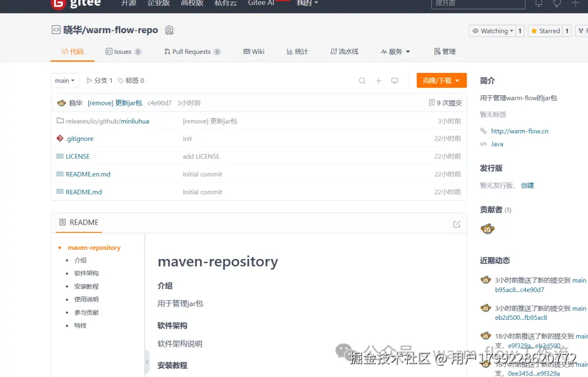Click the 高校版 header menu item
The width and height of the screenshot is (588, 377).
coord(192,3)
